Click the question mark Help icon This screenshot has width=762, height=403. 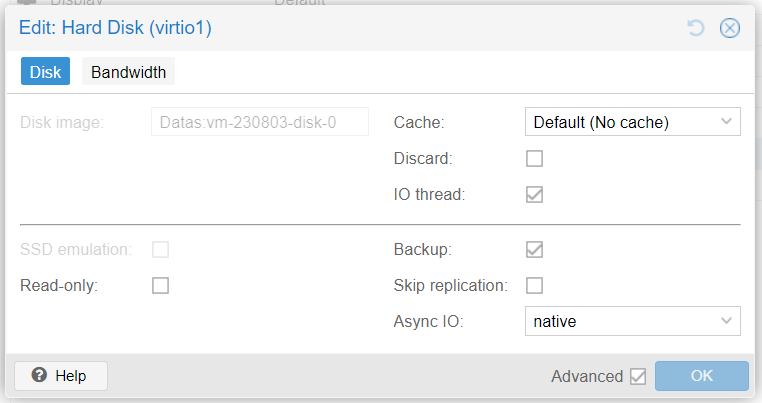point(39,375)
